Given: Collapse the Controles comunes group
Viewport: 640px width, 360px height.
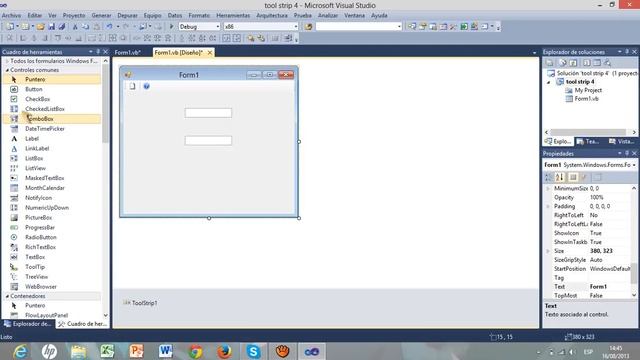Looking at the screenshot, I should pos(7,70).
